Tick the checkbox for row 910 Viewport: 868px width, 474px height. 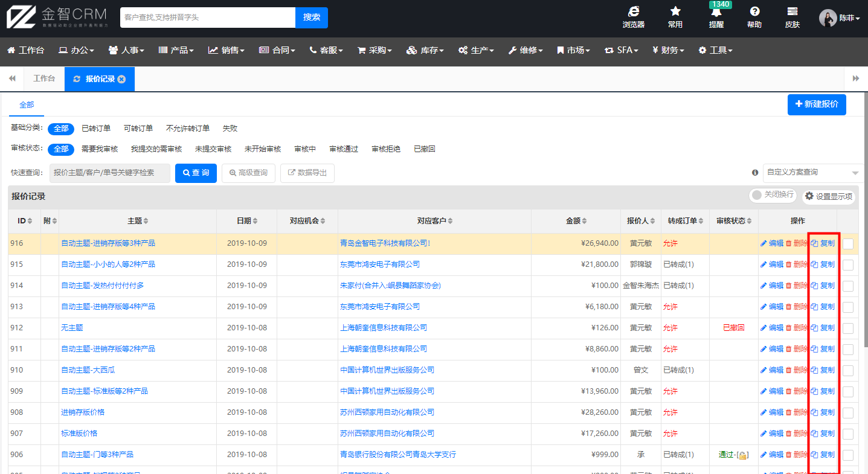point(848,371)
